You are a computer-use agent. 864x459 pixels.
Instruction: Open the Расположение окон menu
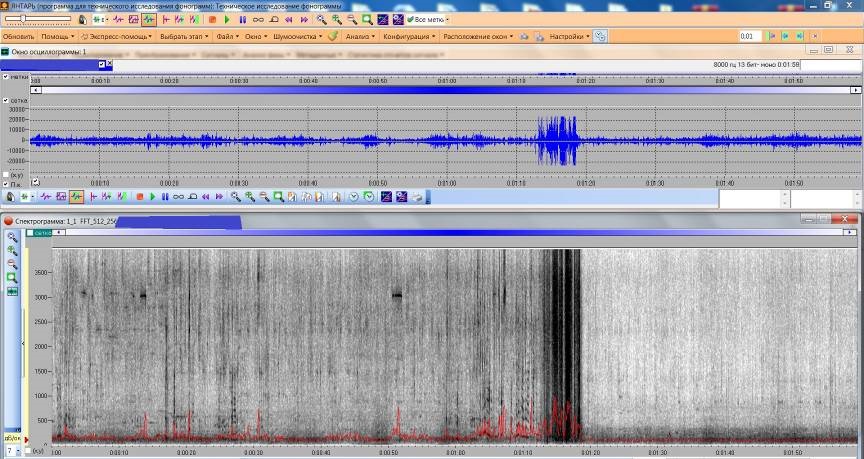coord(478,36)
